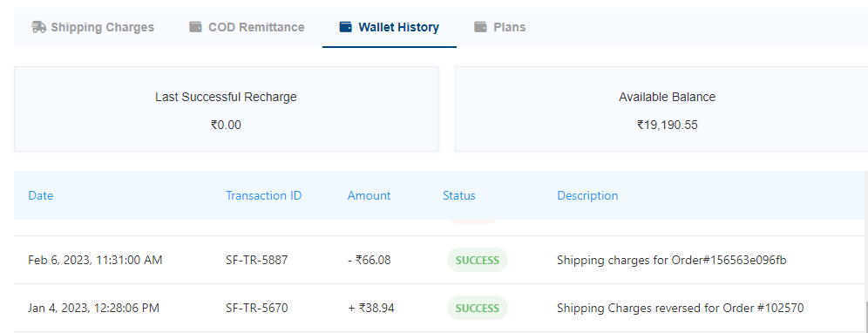Click the SUCCESS badge for SF-TR-5670

coord(478,308)
